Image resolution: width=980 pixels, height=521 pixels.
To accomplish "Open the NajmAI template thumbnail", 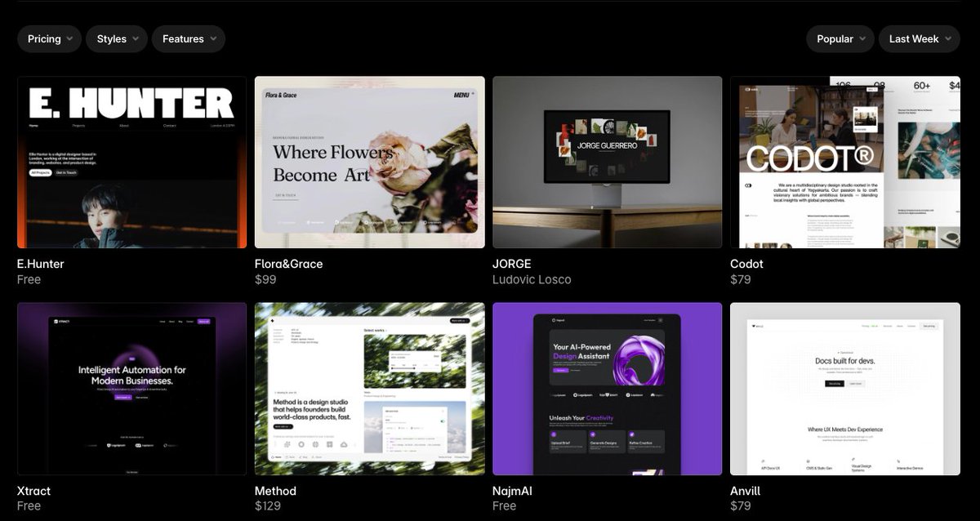I will (x=608, y=389).
